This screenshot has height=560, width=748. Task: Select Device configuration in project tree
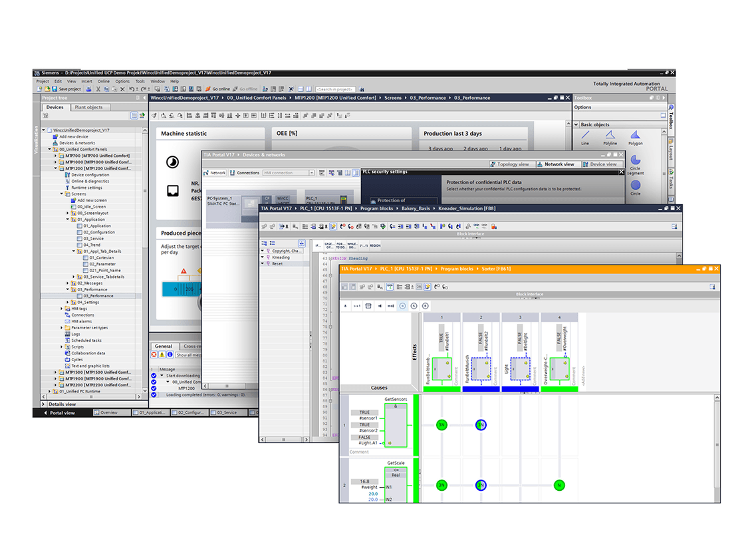point(90,175)
